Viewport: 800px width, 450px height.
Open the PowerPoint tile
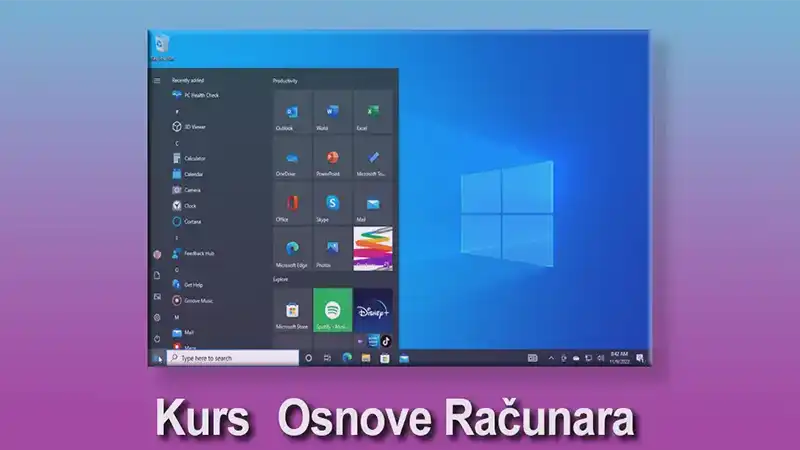(332, 159)
